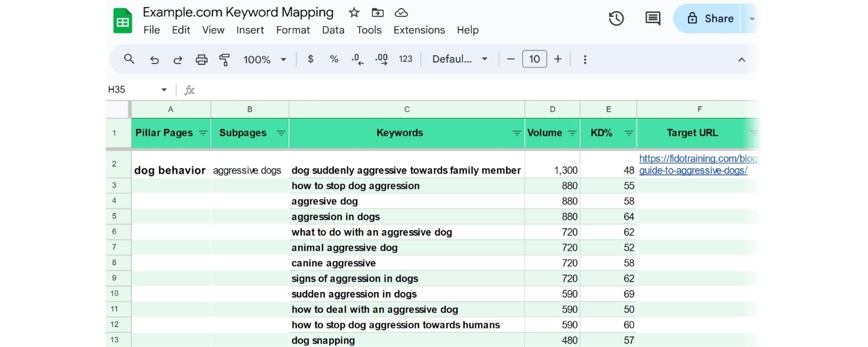Open the fidotraining.com aggressive dogs link
This screenshot has width=868, height=347.
point(694,164)
